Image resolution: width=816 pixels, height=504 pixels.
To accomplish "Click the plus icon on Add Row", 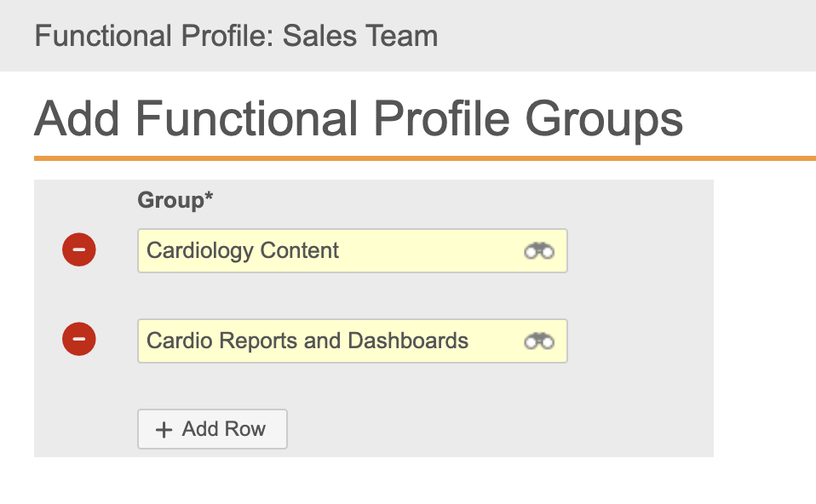I will (x=164, y=430).
